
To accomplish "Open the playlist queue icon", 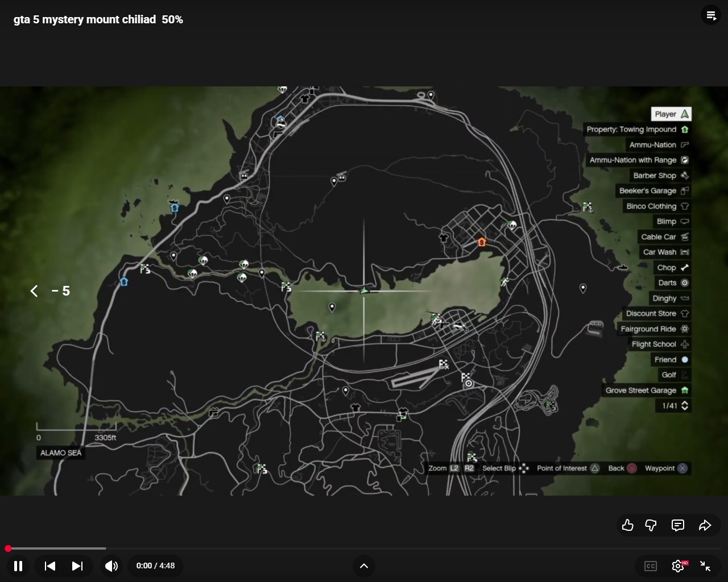I will [711, 15].
